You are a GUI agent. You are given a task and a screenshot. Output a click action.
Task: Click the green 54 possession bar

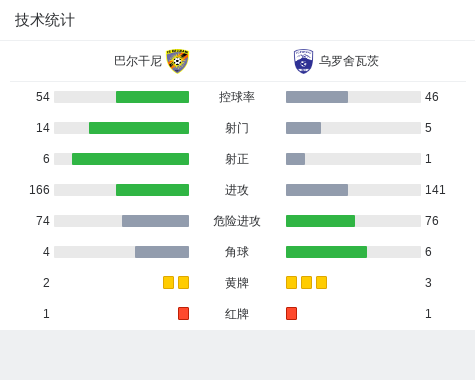(x=152, y=97)
